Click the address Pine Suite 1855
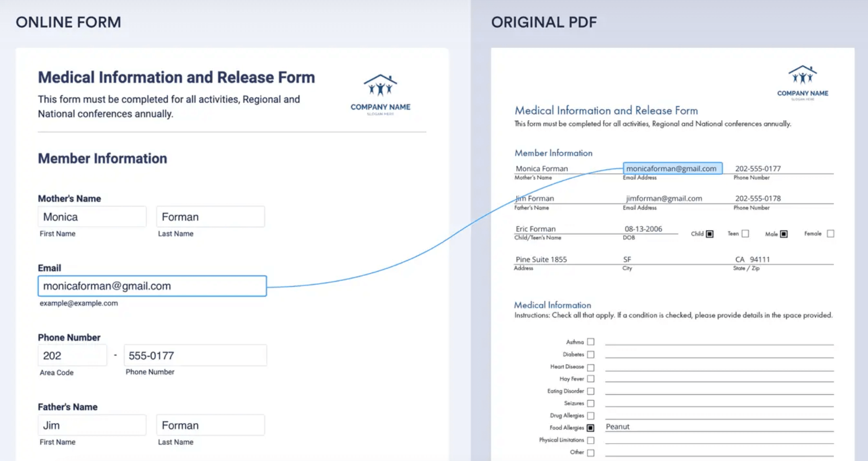Viewport: 868px width, 461px height. [541, 260]
